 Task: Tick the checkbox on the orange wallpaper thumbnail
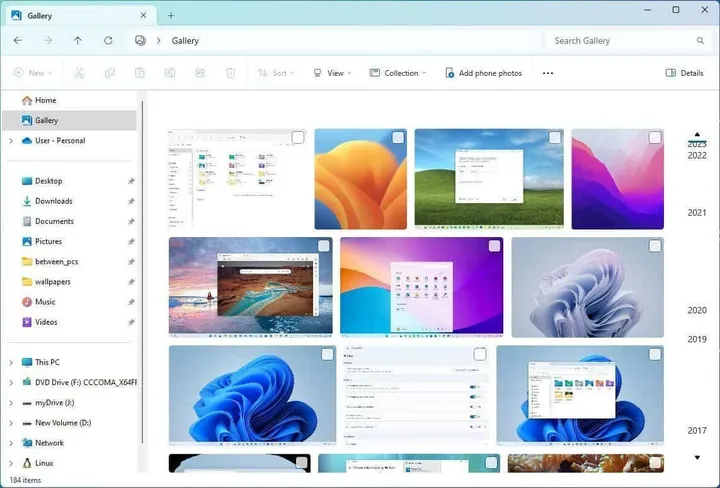coord(398,137)
